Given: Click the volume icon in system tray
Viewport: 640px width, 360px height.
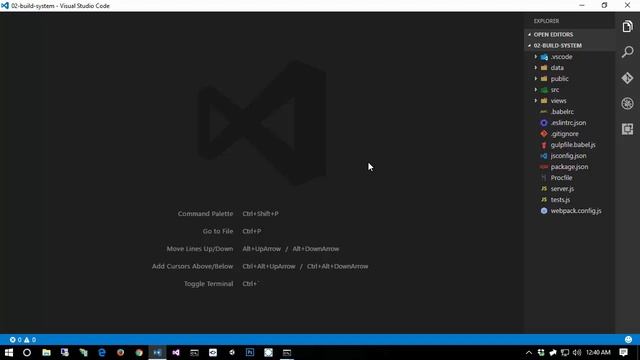Looking at the screenshot, I should click(x=577, y=353).
